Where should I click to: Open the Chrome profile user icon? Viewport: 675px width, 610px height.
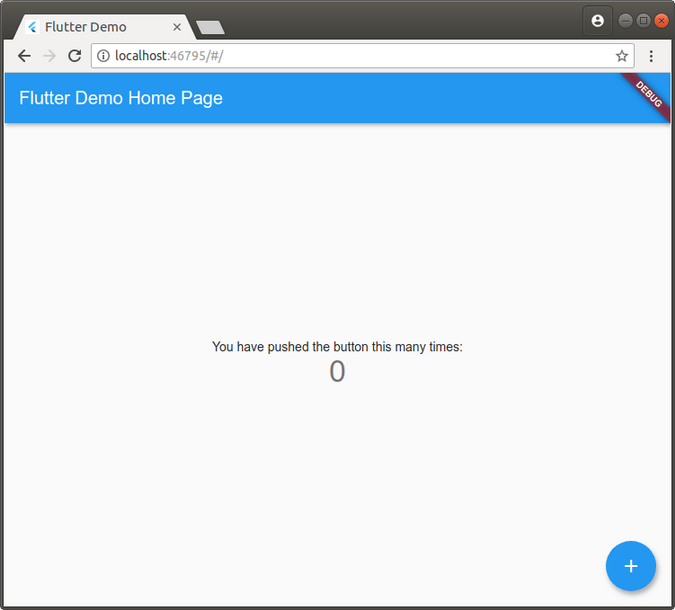click(597, 21)
